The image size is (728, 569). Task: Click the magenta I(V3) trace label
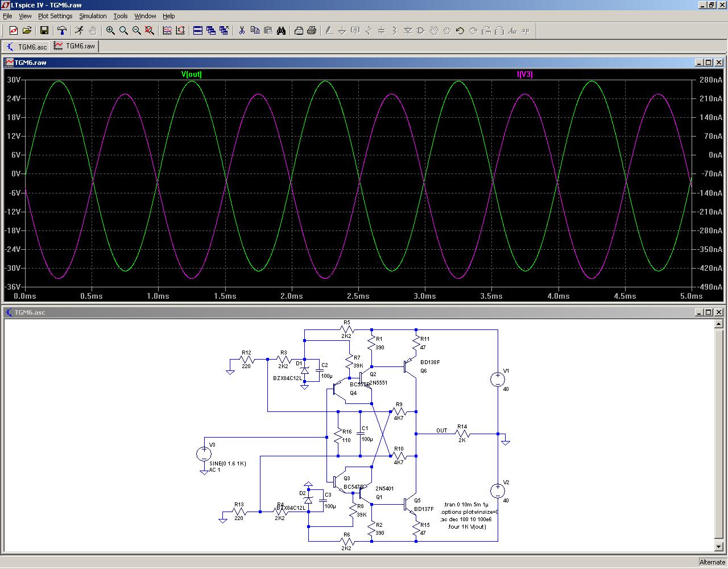coord(525,74)
